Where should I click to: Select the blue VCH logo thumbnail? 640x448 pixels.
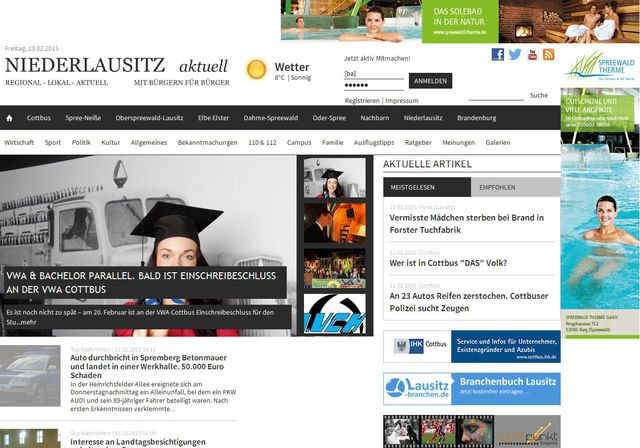[335, 314]
